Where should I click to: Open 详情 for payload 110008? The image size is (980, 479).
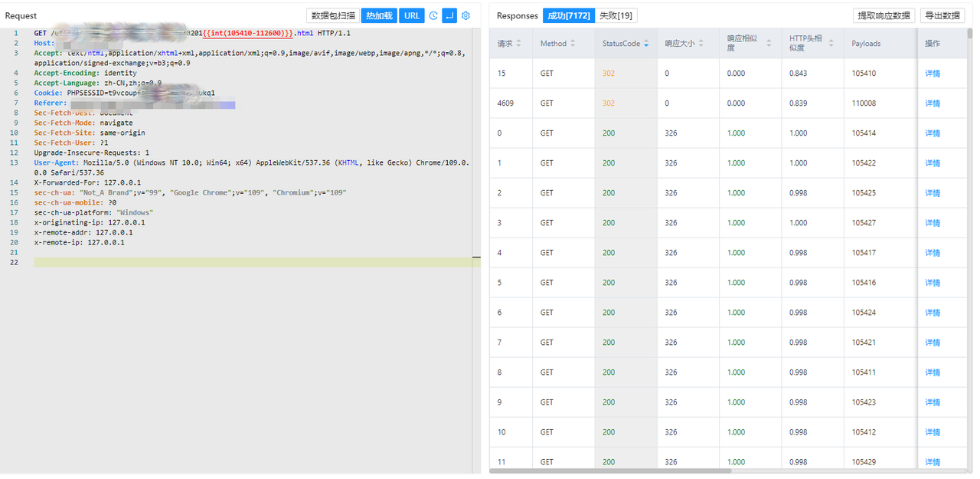coord(933,103)
